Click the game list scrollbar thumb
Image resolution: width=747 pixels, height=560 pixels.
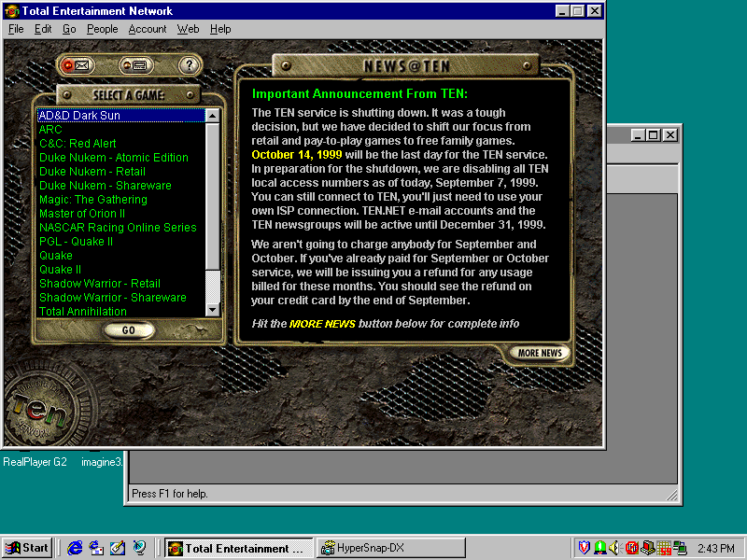click(x=213, y=197)
